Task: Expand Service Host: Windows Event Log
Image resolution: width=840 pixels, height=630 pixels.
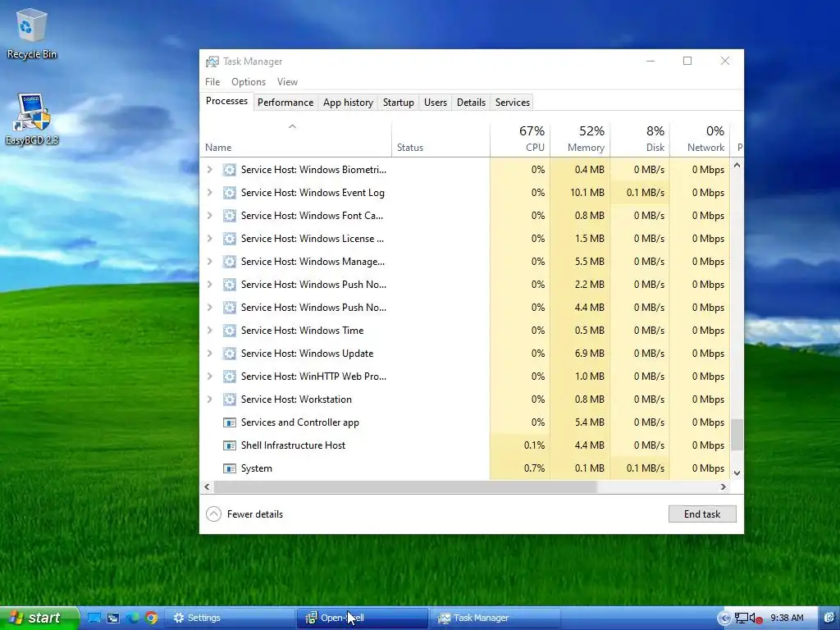Action: 209,193
